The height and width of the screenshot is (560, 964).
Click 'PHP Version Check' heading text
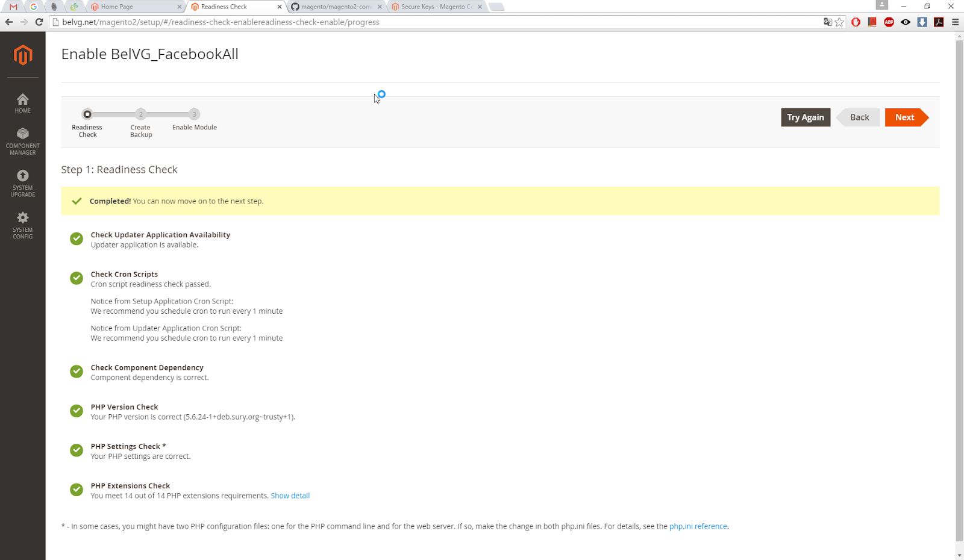(124, 407)
